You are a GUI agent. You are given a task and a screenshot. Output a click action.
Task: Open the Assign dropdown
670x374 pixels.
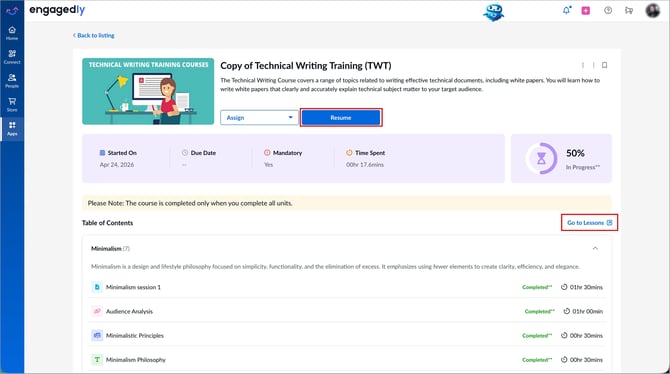(x=259, y=118)
